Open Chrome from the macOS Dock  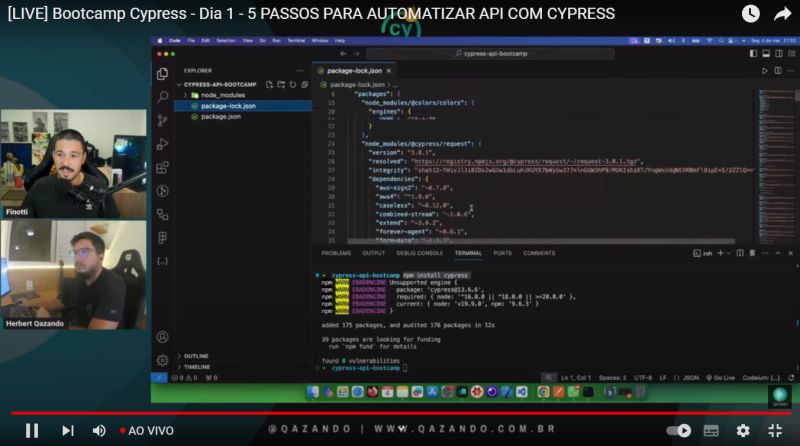tap(543, 392)
